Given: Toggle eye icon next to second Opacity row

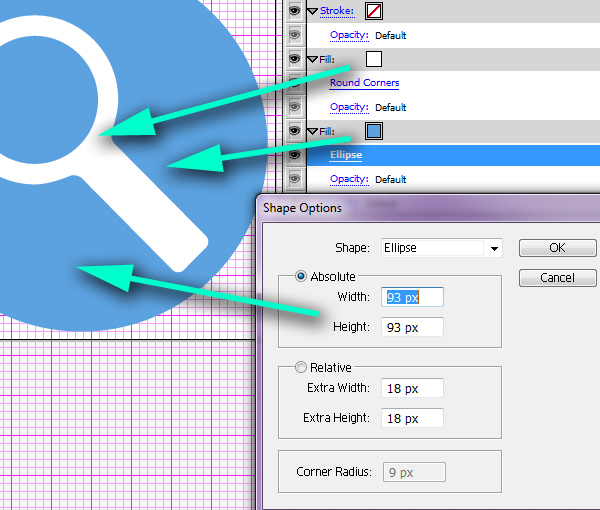Looking at the screenshot, I should 294,107.
